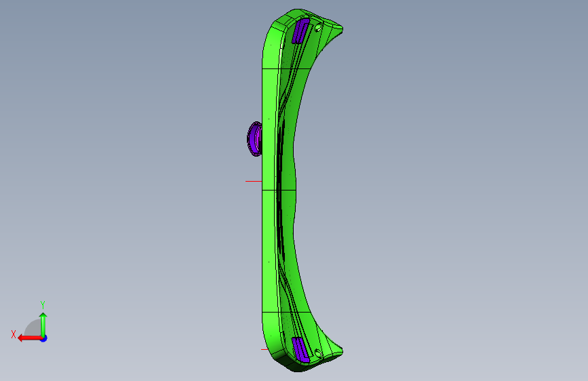The height and width of the screenshot is (381, 588).
Task: Select the upper purple rectangular insert on the model
Action: [300, 31]
